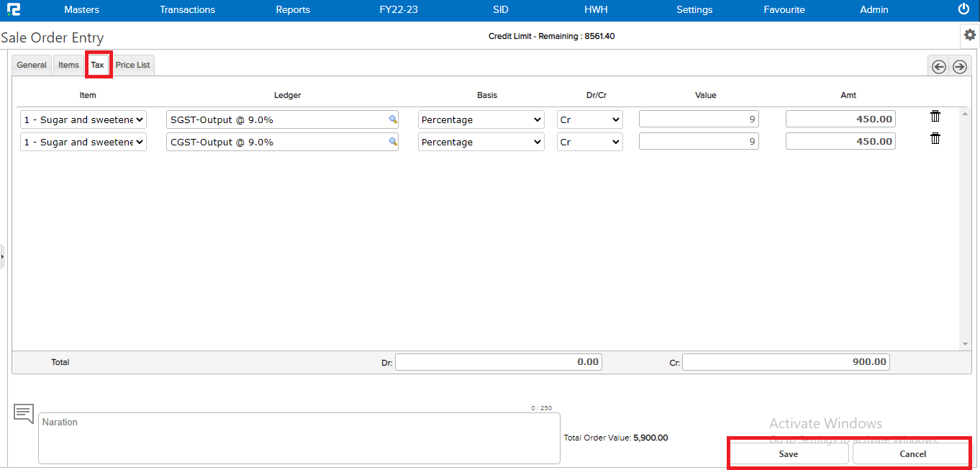Switch to the Items tab
This screenshot has width=980, height=470.
[x=68, y=65]
